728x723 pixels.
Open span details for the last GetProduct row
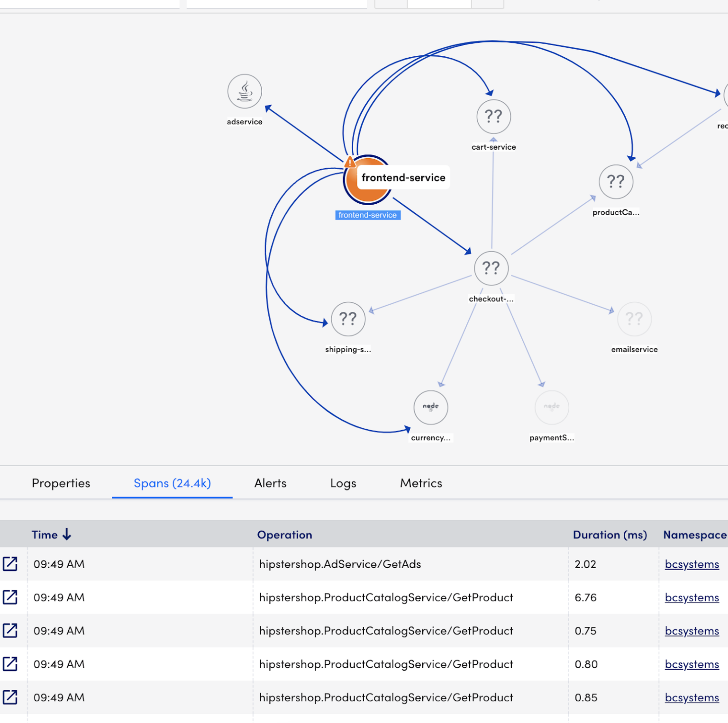[x=11, y=697]
